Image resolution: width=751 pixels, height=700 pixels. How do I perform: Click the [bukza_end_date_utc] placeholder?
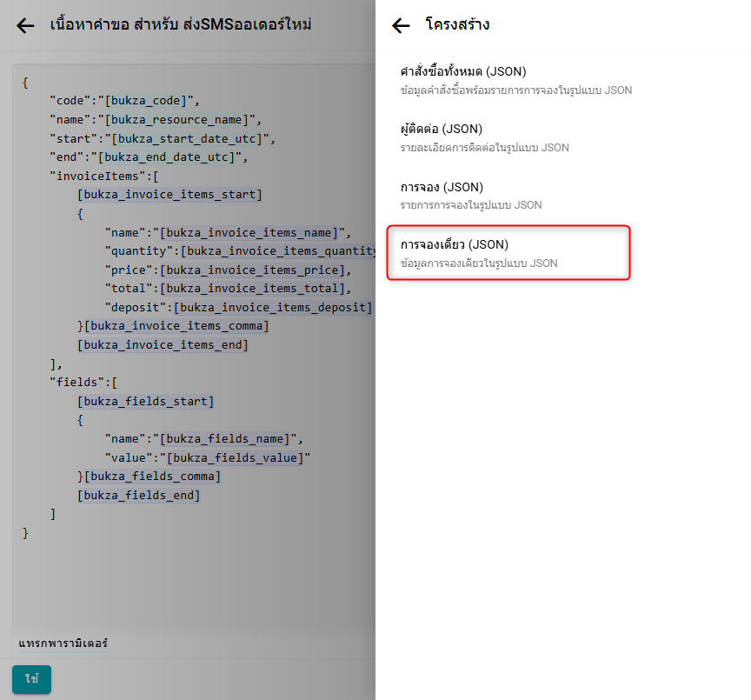coord(168,157)
